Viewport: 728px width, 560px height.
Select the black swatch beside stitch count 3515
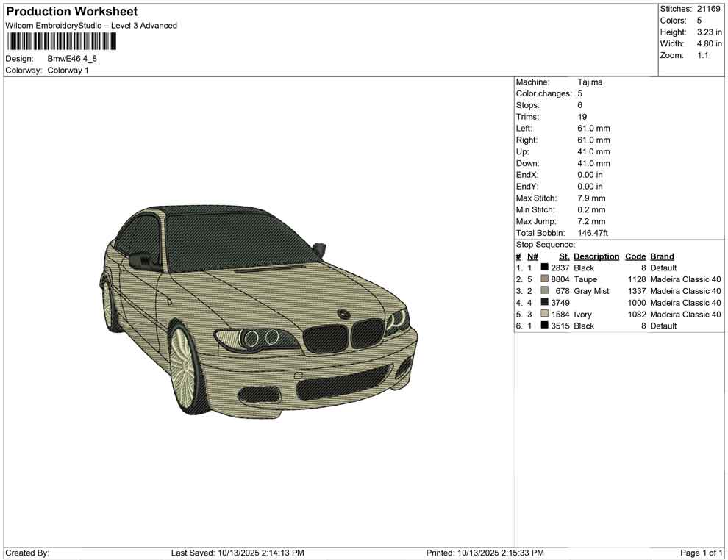(544, 326)
